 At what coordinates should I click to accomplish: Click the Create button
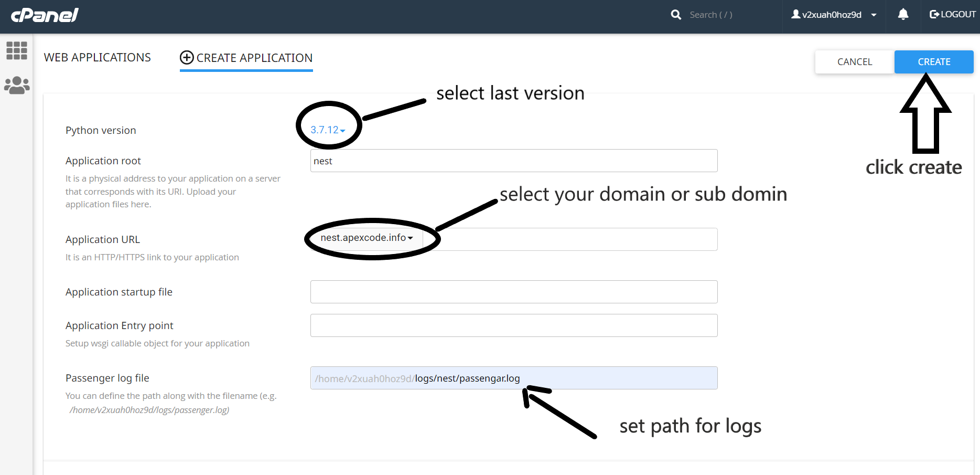[x=933, y=61]
